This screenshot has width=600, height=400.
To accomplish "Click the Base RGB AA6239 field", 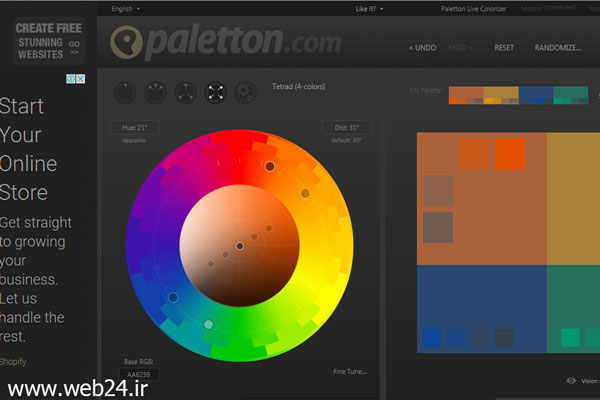I will click(x=139, y=374).
